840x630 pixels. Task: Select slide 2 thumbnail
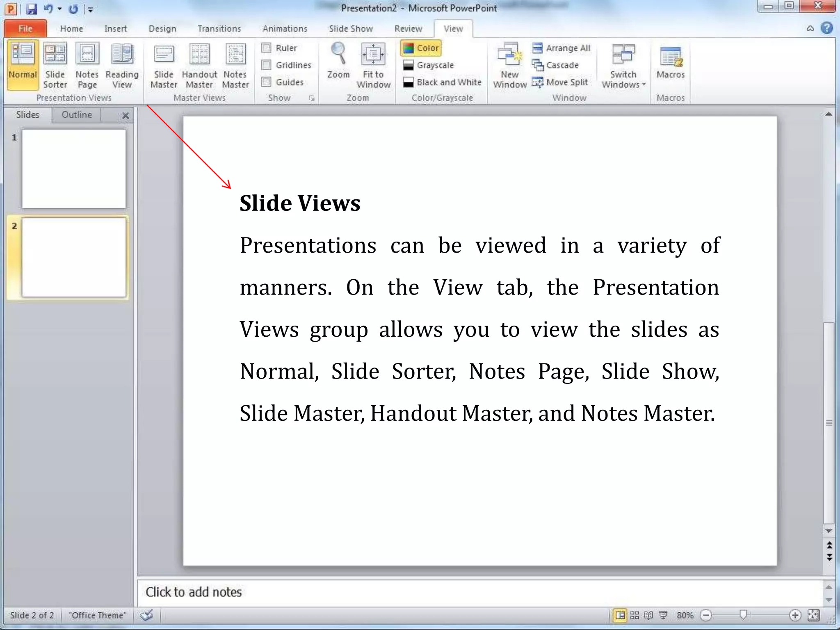pos(74,257)
